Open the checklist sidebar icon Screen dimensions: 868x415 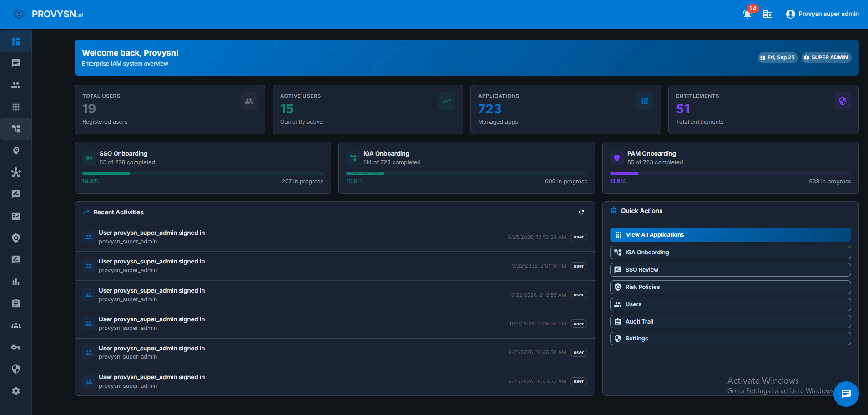pos(16,216)
